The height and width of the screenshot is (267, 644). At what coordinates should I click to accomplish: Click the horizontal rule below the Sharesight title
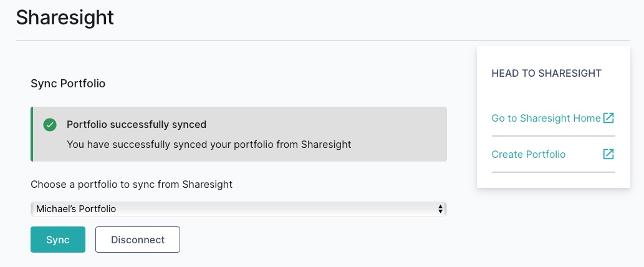[x=312, y=40]
